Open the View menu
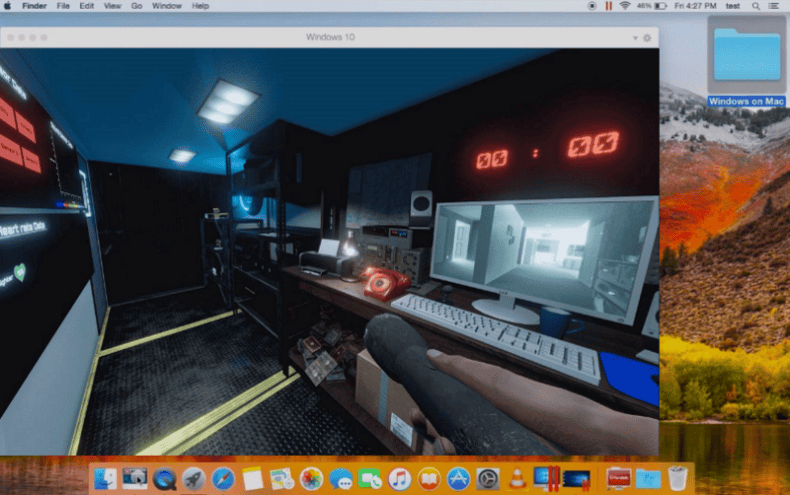790x495 pixels. (x=112, y=6)
